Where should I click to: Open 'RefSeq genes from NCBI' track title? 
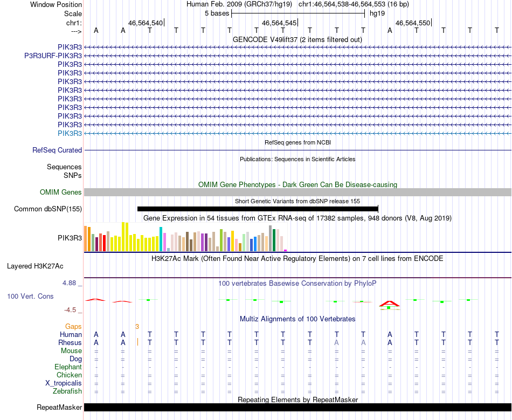[x=298, y=142]
